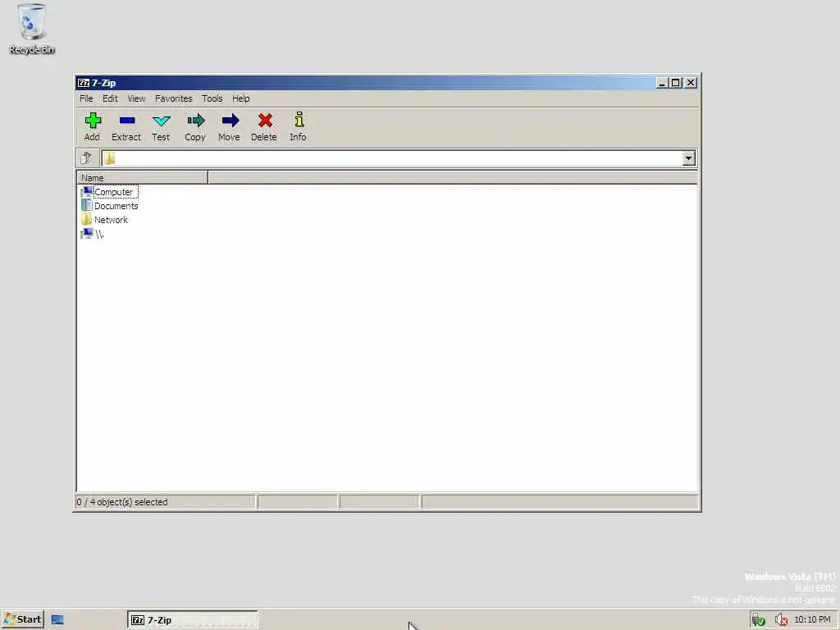Click the Documents entry text
This screenshot has height=630, width=840.
[116, 206]
